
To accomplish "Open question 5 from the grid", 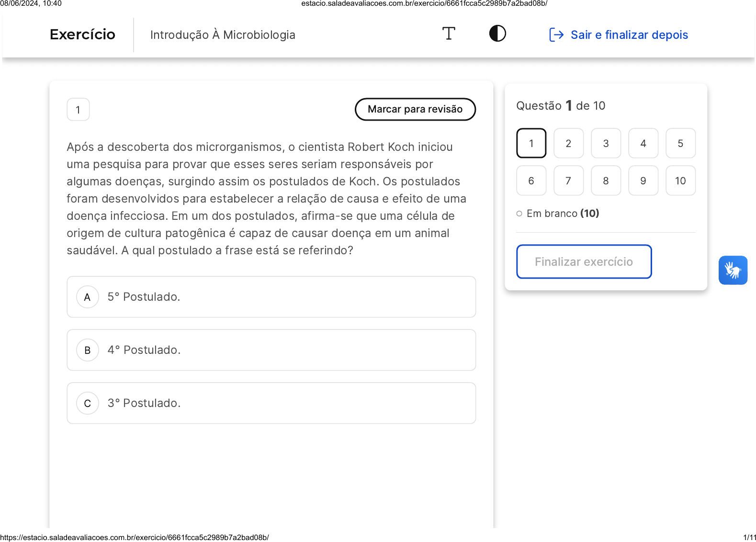I will pyautogui.click(x=680, y=143).
